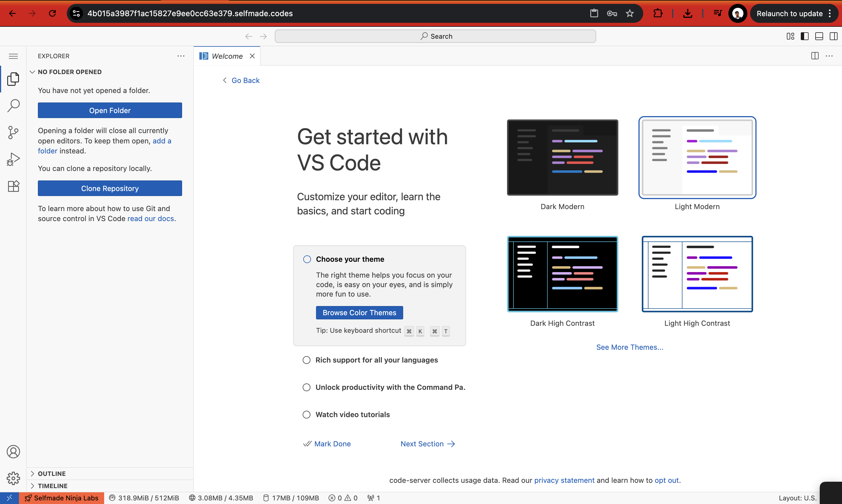The height and width of the screenshot is (504, 842).
Task: Open the Explorer view in activity bar
Action: pos(13,79)
